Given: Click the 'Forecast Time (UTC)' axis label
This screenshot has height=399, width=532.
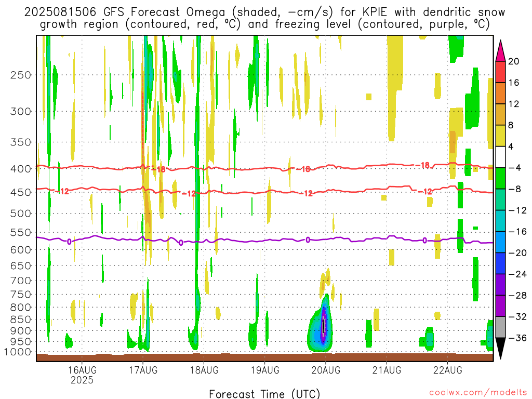Looking at the screenshot, I should (x=264, y=394).
